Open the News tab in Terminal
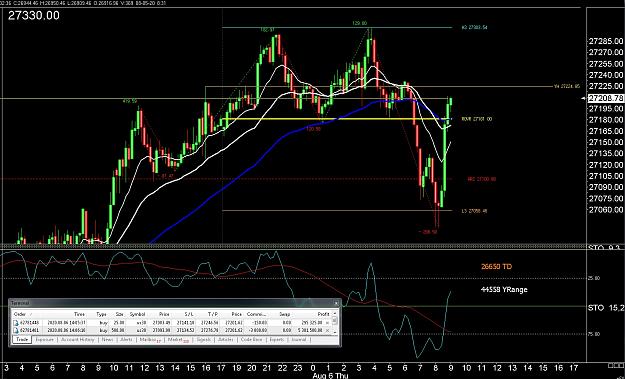625x379 pixels. coord(107,340)
